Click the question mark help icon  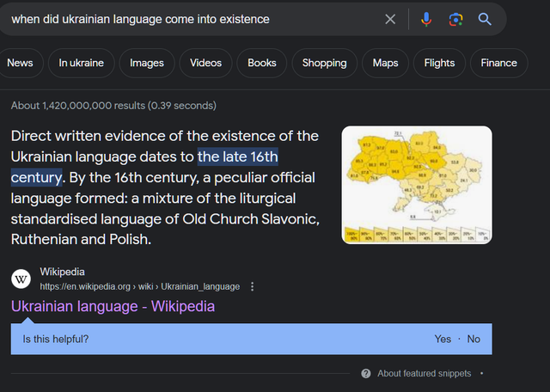click(366, 373)
